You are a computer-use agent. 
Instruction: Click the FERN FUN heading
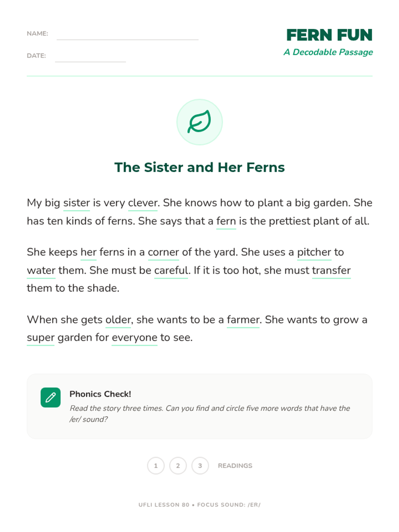click(329, 35)
